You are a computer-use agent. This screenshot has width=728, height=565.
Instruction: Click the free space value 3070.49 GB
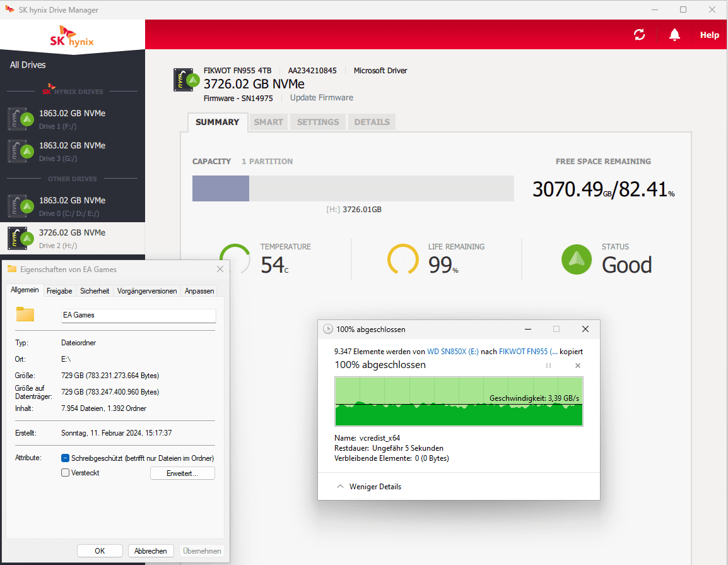(572, 189)
